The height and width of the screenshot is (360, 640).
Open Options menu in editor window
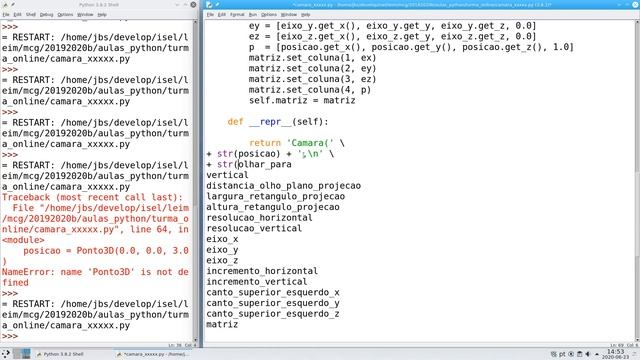click(x=269, y=15)
